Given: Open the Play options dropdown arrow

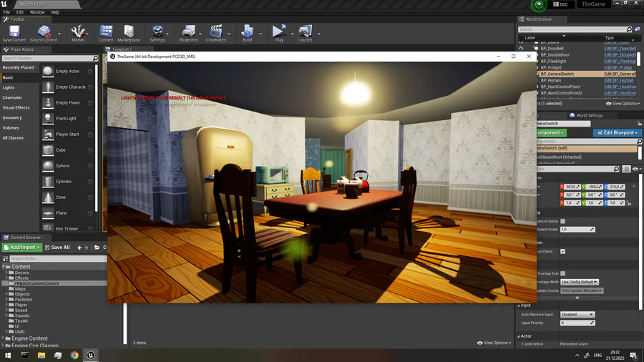Looking at the screenshot, I should point(293,34).
